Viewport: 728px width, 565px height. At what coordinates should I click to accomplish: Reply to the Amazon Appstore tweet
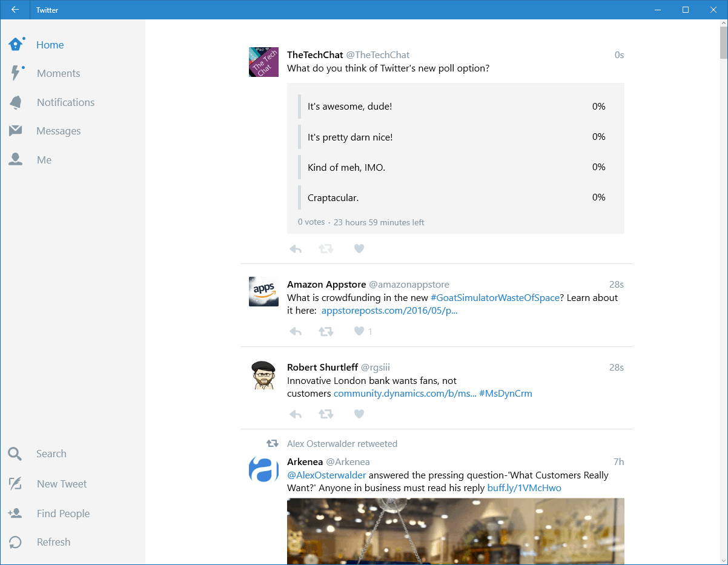pos(296,331)
